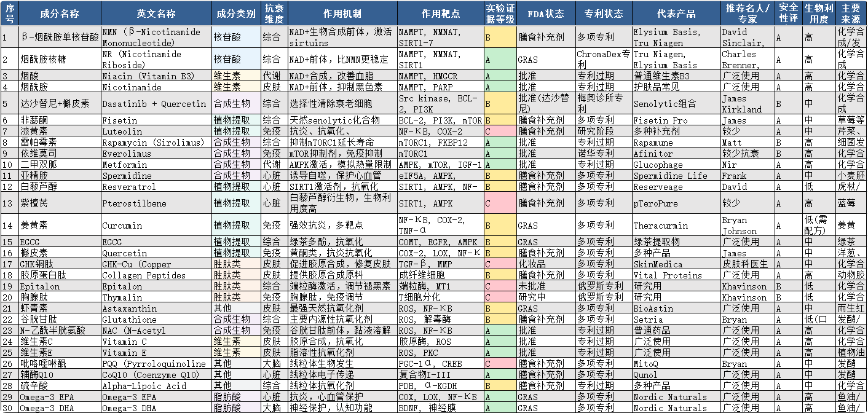Click the James Kirkland expert cell

click(x=747, y=103)
